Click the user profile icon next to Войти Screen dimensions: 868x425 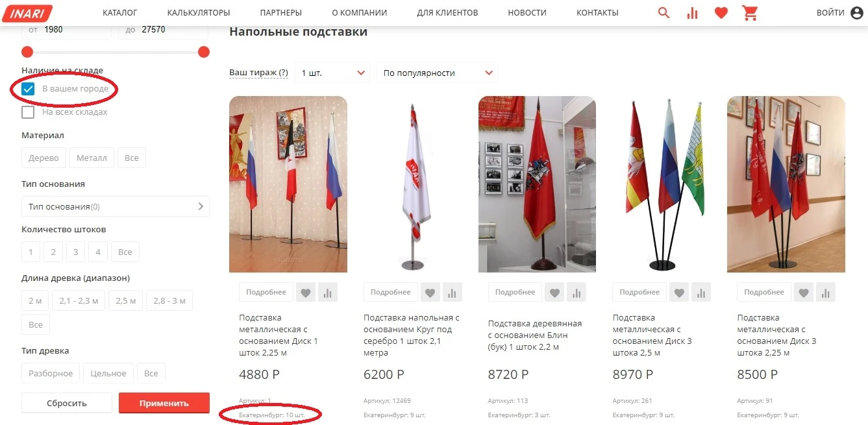click(x=857, y=13)
